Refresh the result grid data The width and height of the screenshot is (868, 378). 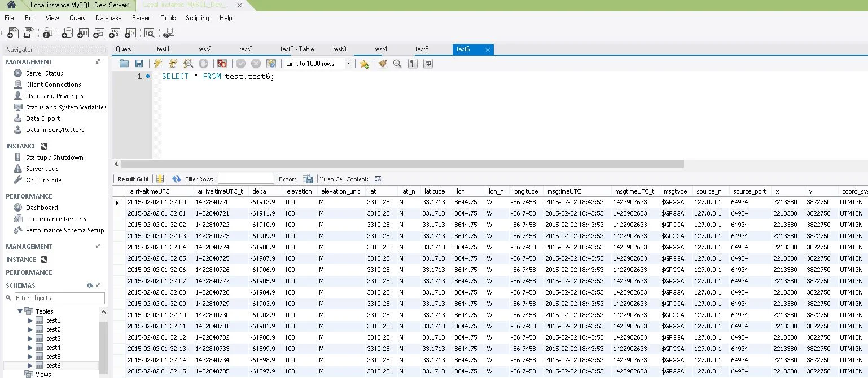pyautogui.click(x=177, y=179)
